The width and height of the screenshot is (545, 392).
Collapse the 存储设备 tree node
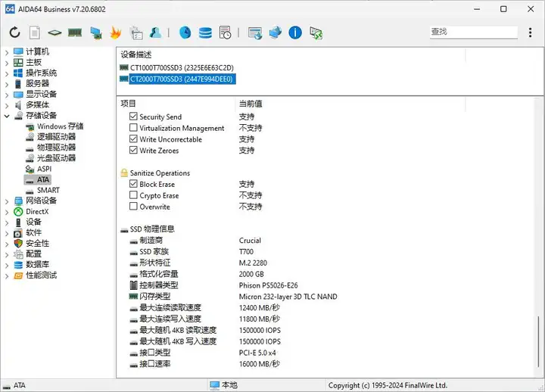tap(7, 116)
